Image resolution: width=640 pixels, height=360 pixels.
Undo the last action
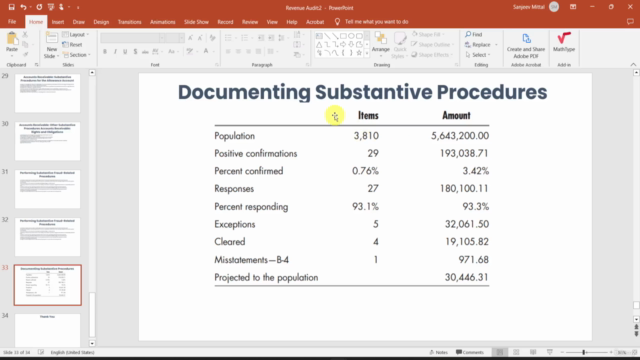click(23, 7)
